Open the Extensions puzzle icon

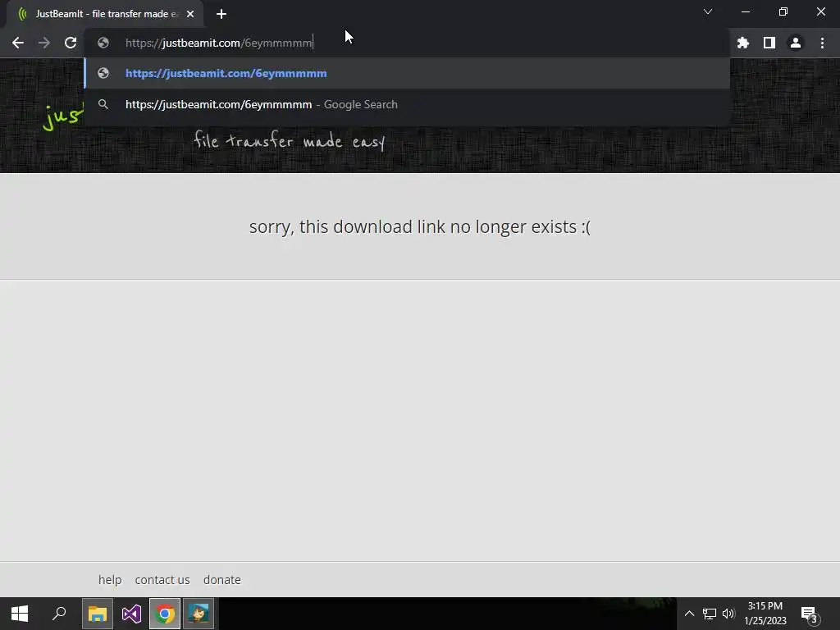click(x=742, y=43)
